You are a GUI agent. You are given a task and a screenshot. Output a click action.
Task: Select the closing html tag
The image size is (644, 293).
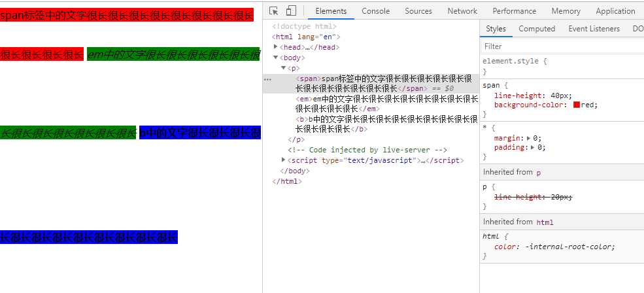pyautogui.click(x=287, y=181)
